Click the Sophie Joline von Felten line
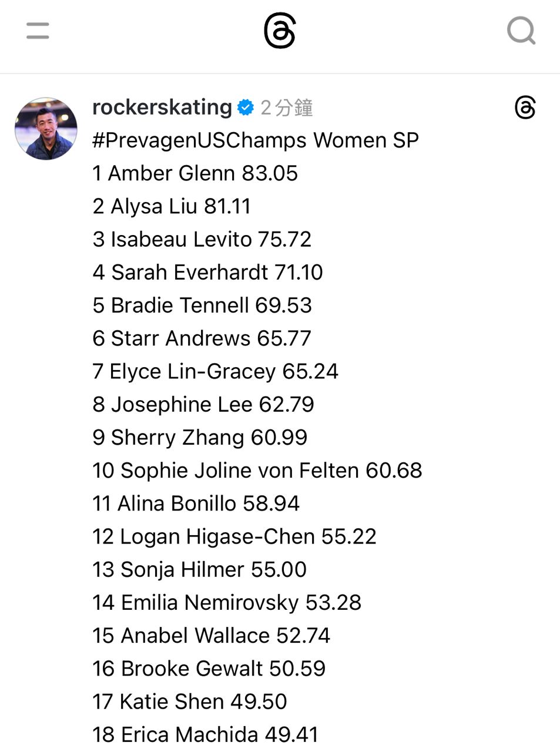 pos(257,470)
